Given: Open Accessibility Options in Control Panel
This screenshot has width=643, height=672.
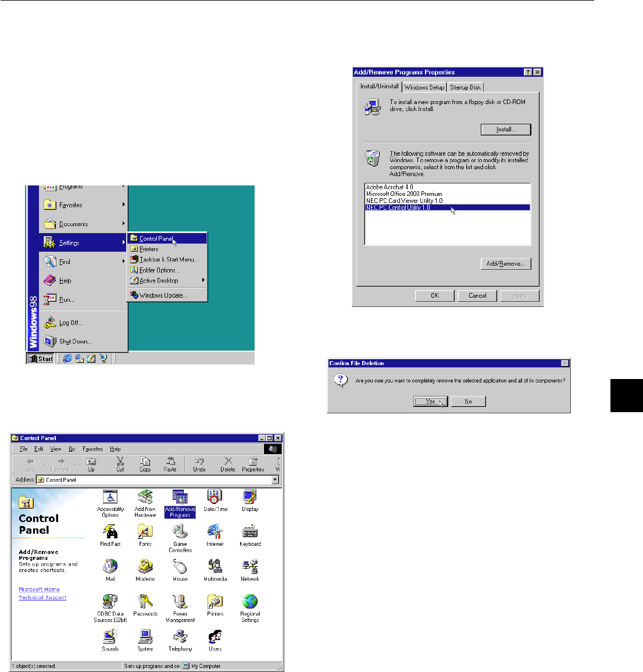Looking at the screenshot, I should pos(110,503).
